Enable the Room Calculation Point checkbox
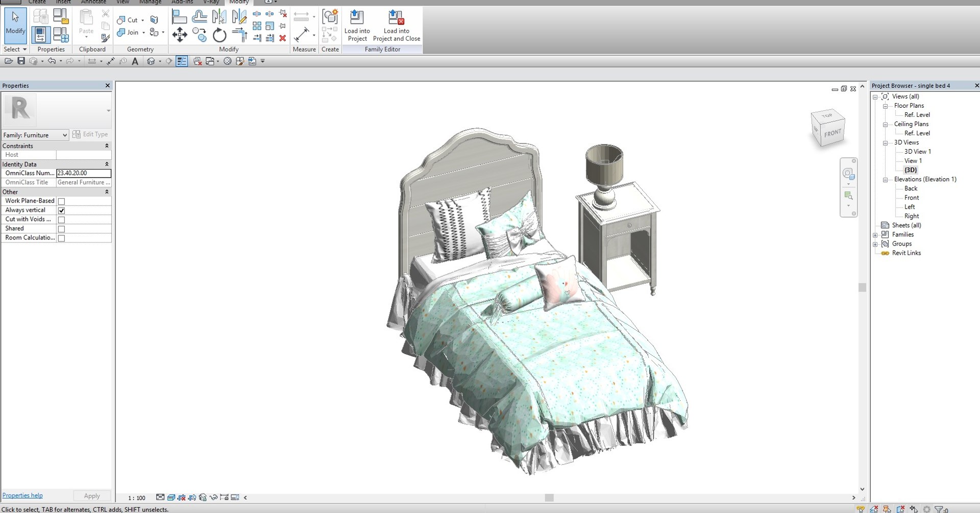Screen dimensions: 980x513 tap(61, 238)
